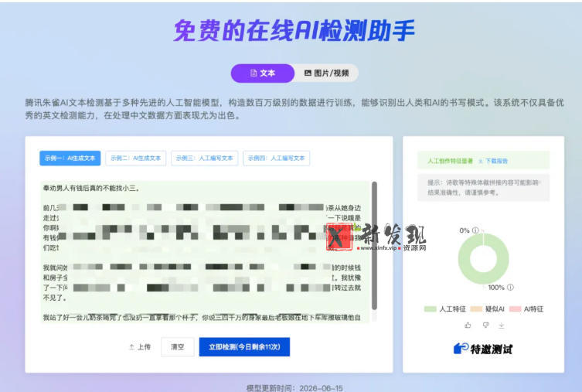Click the 腾讯朱雀AI文本检测 description paragraph
Viewport: 582px width, 392px height.
[294, 109]
